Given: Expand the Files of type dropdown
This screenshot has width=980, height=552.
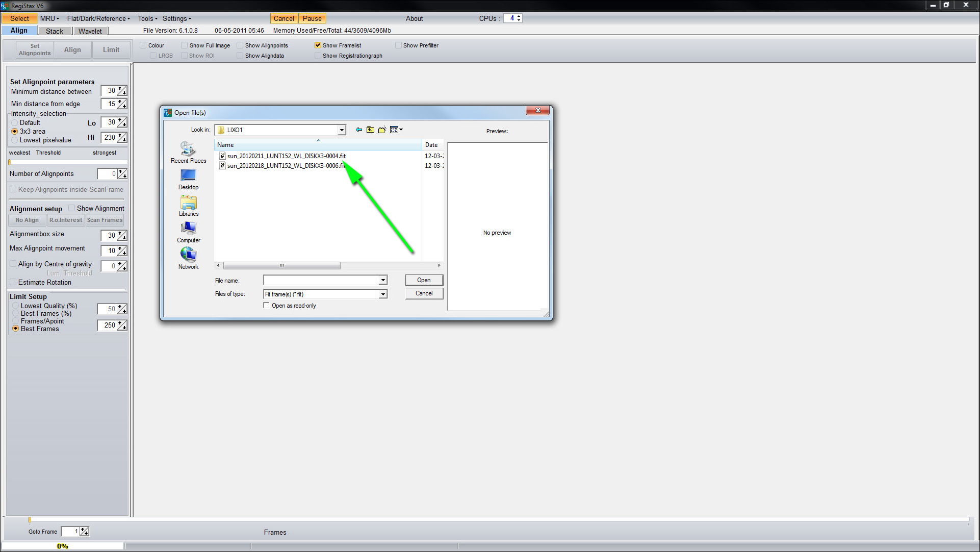Looking at the screenshot, I should (x=382, y=294).
